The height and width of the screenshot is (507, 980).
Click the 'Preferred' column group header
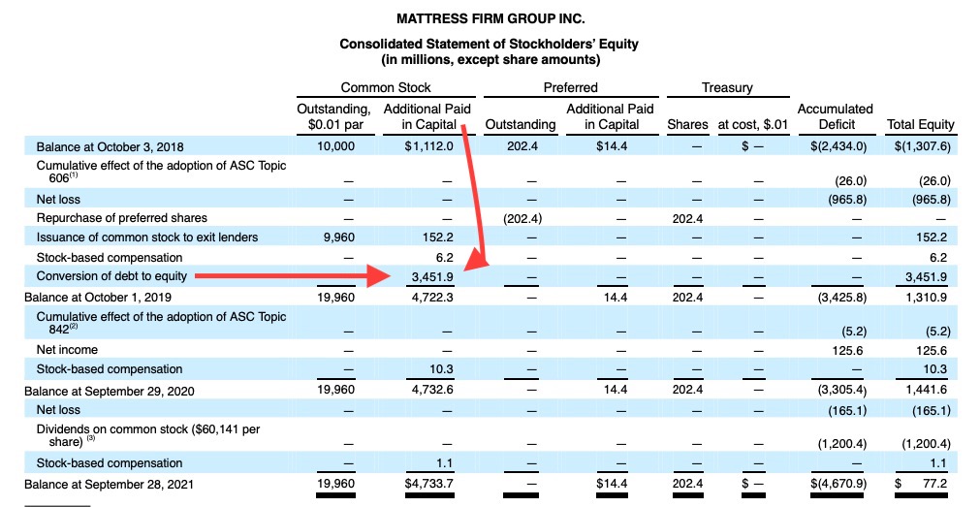[x=570, y=87]
